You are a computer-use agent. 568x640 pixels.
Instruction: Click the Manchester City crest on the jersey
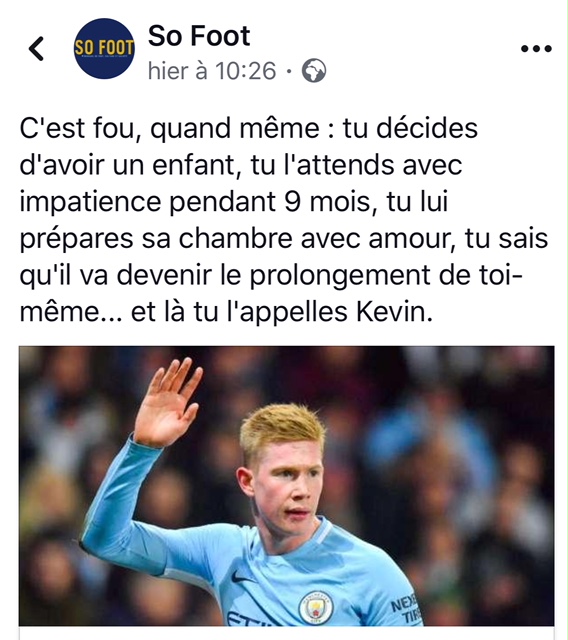coord(316,607)
